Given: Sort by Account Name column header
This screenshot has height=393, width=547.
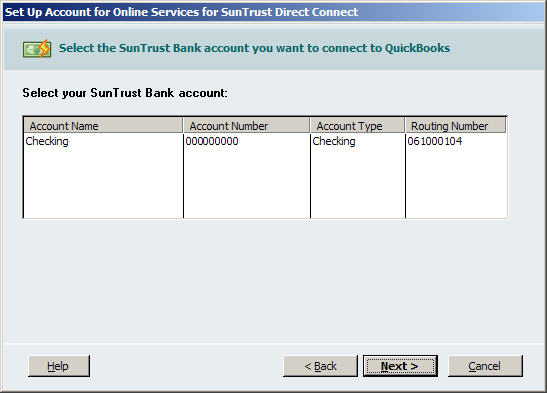Looking at the screenshot, I should (103, 126).
